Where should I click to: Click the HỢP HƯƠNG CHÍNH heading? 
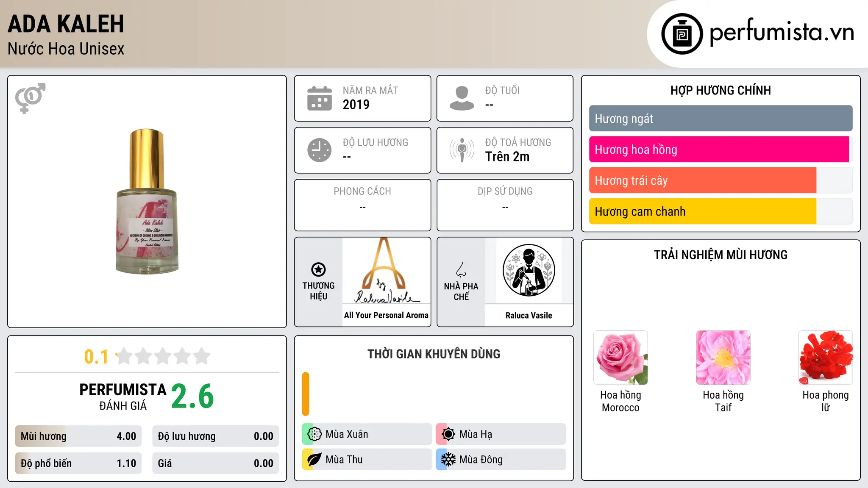click(x=721, y=90)
